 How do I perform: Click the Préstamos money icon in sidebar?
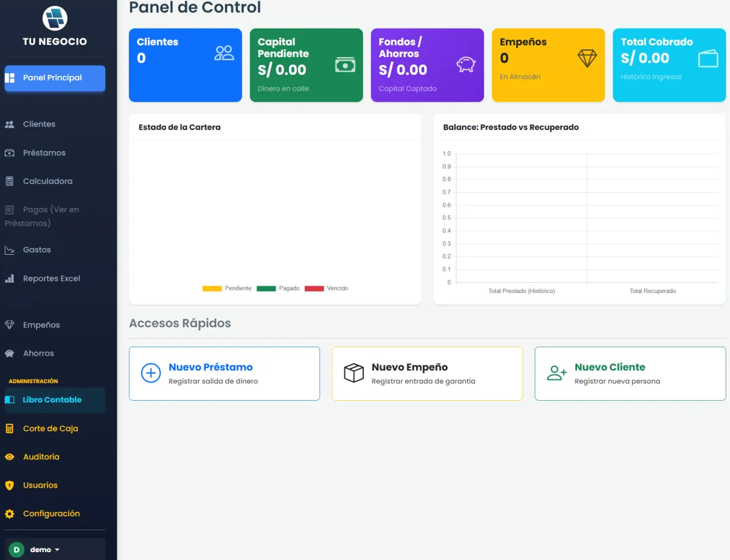[x=10, y=153]
